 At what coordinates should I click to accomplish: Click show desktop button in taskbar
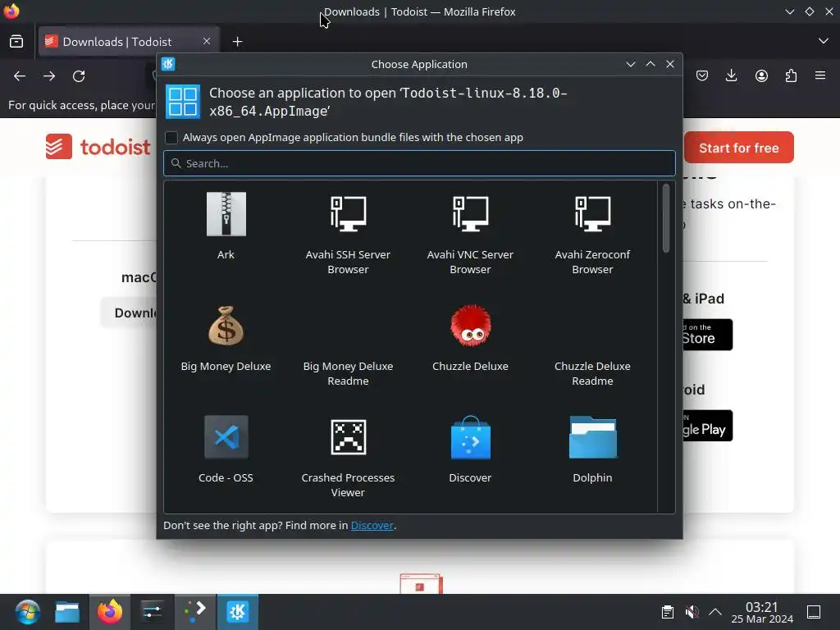coord(814,612)
